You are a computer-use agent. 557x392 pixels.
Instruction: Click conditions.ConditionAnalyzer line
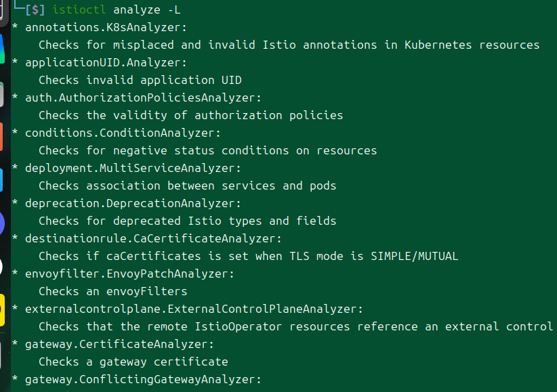[123, 133]
